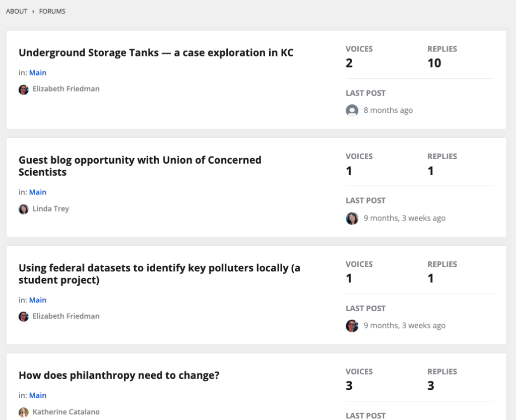Go to FORUMS in the breadcrumb
516x420 pixels.
point(52,11)
